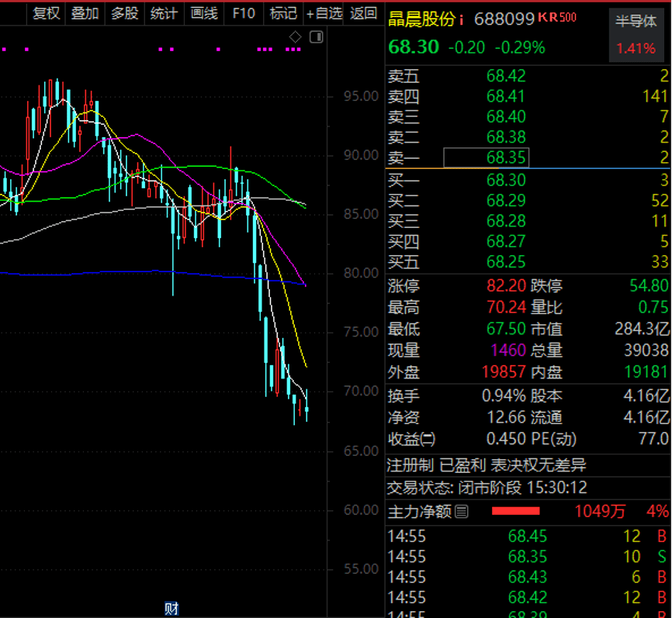Click 买五 price 68.25
This screenshot has width=672, height=618.
(x=506, y=262)
